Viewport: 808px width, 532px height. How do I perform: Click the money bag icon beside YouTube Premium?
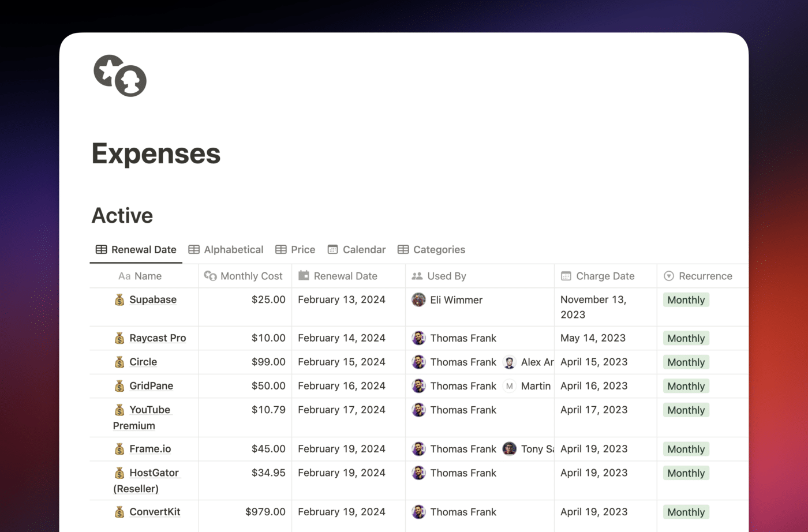coord(119,410)
